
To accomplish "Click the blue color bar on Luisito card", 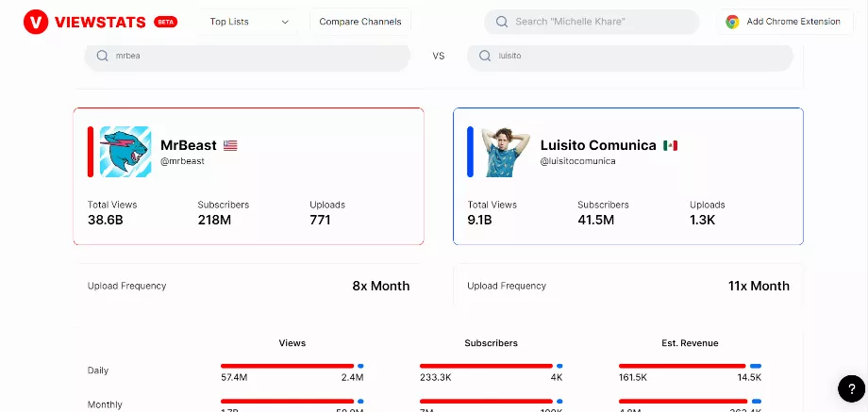I will pos(470,152).
